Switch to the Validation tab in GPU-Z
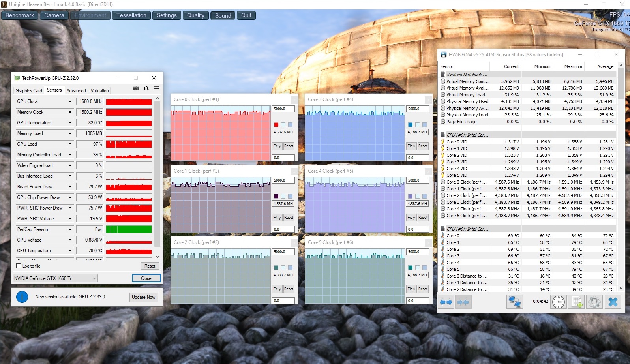The image size is (630, 364). [x=99, y=91]
